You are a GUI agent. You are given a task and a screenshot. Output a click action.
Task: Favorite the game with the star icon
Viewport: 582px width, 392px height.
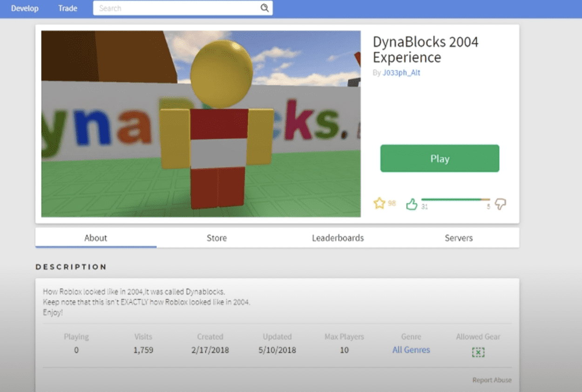click(x=379, y=203)
